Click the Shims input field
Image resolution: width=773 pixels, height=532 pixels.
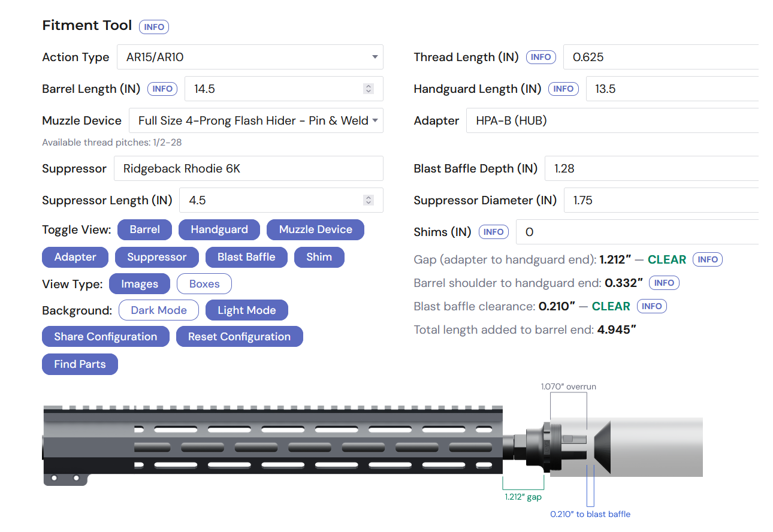637,232
